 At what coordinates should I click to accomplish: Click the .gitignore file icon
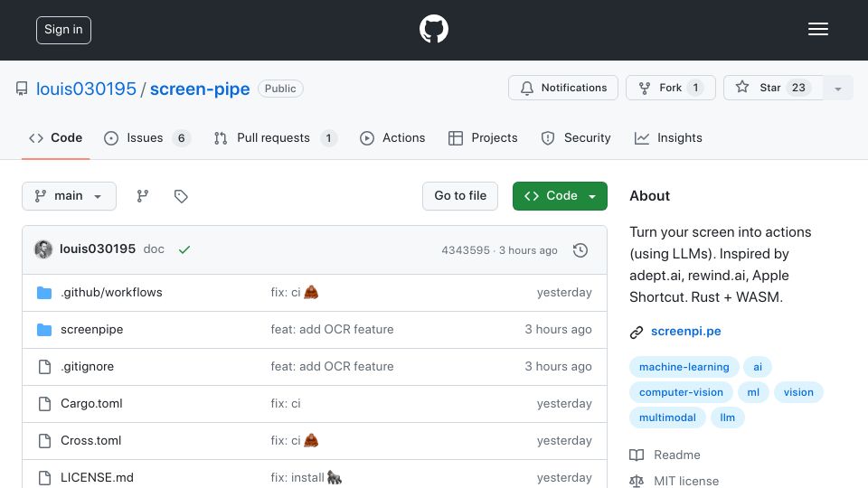[x=44, y=366]
